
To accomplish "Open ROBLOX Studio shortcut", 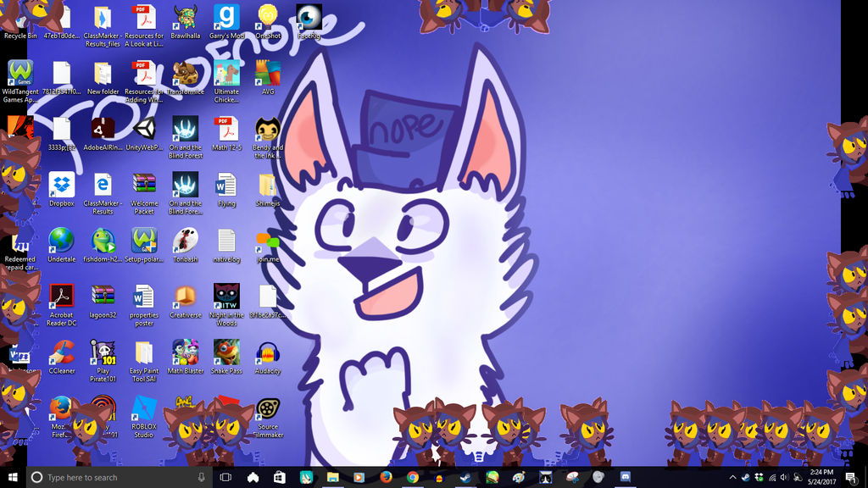I will pos(144,417).
